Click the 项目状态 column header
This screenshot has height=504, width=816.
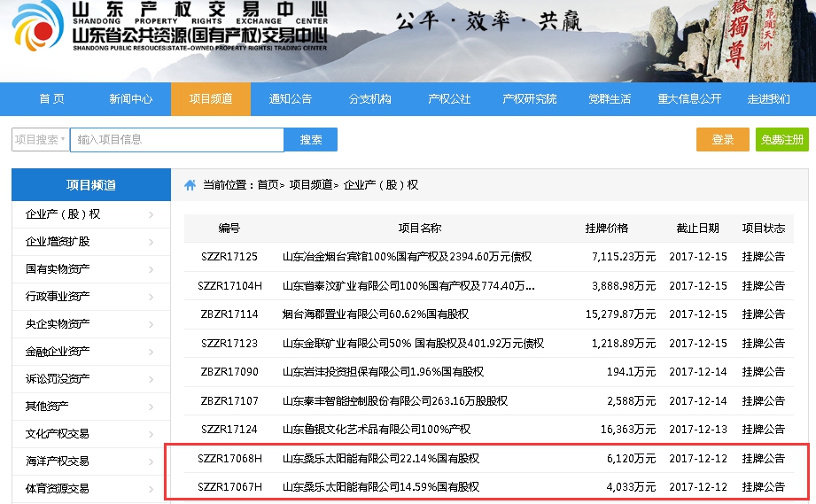click(764, 229)
